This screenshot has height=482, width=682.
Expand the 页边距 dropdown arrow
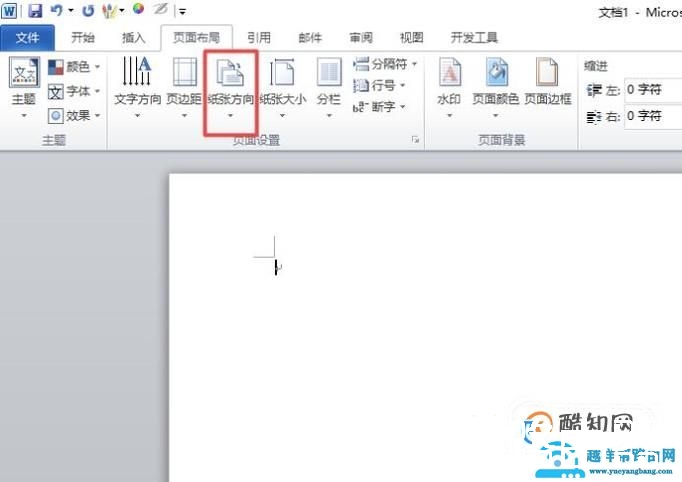[184, 115]
